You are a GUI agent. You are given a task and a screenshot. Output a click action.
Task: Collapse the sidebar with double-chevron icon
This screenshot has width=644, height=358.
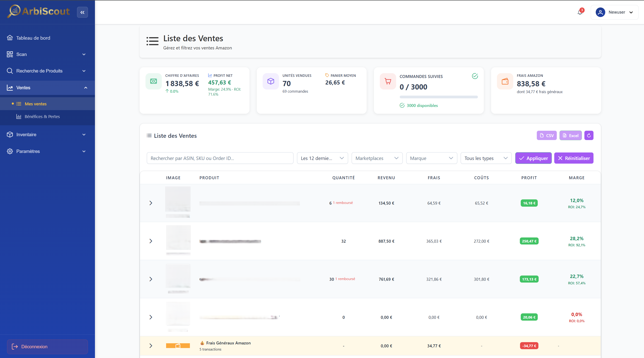[82, 12]
